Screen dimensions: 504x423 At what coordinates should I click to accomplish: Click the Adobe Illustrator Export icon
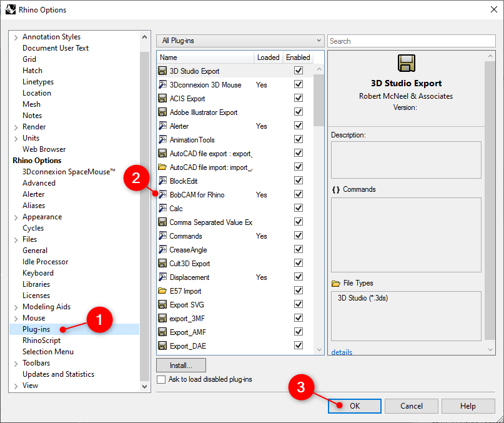click(162, 112)
